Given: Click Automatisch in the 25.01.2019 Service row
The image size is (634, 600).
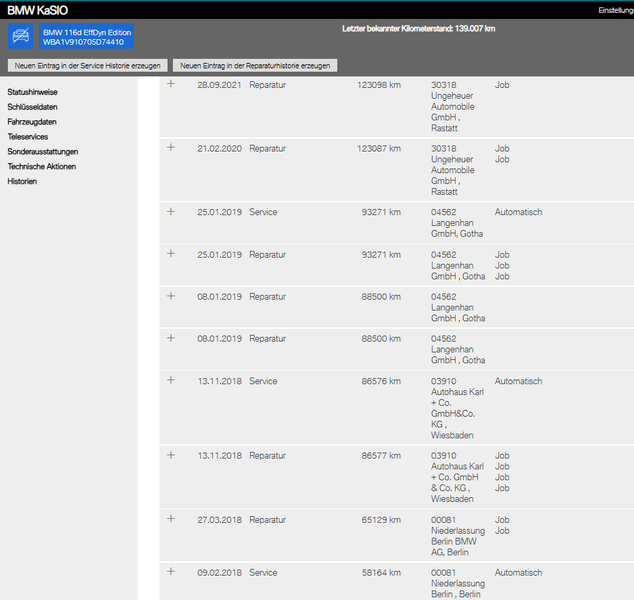Looking at the screenshot, I should [x=518, y=212].
